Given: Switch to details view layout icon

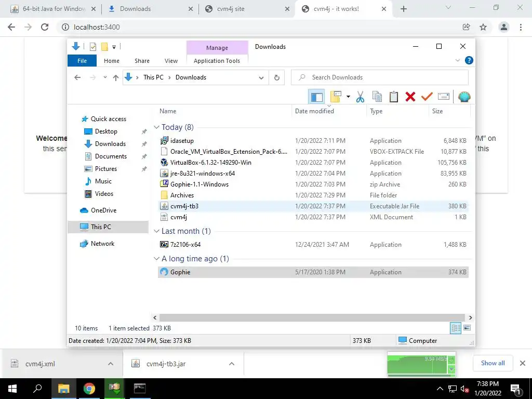Looking at the screenshot, I should pyautogui.click(x=456, y=328).
